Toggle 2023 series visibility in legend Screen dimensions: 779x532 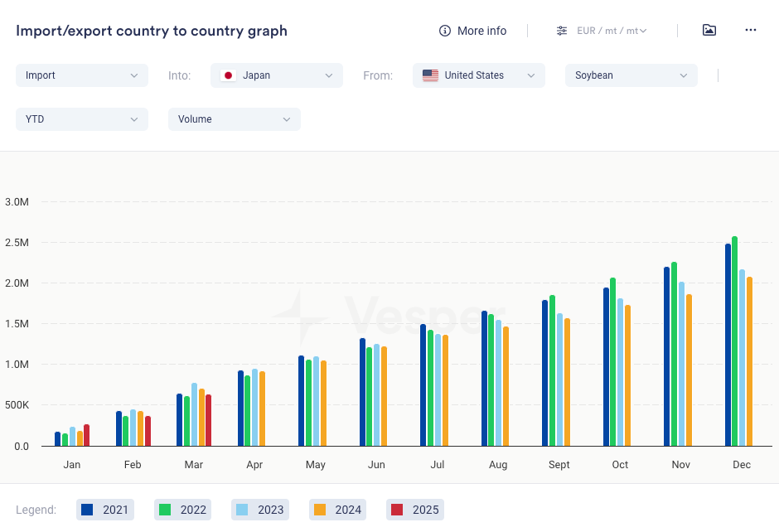259,510
